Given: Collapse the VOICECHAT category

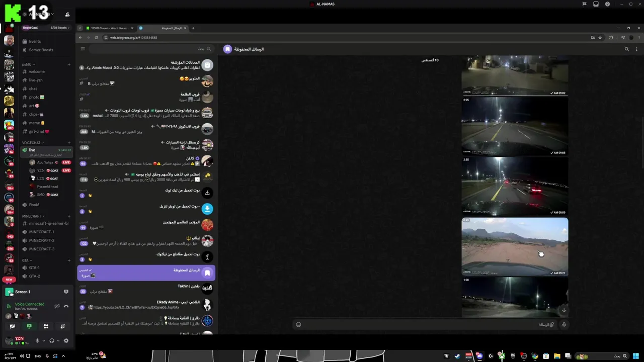Looking at the screenshot, I should pyautogui.click(x=33, y=143).
